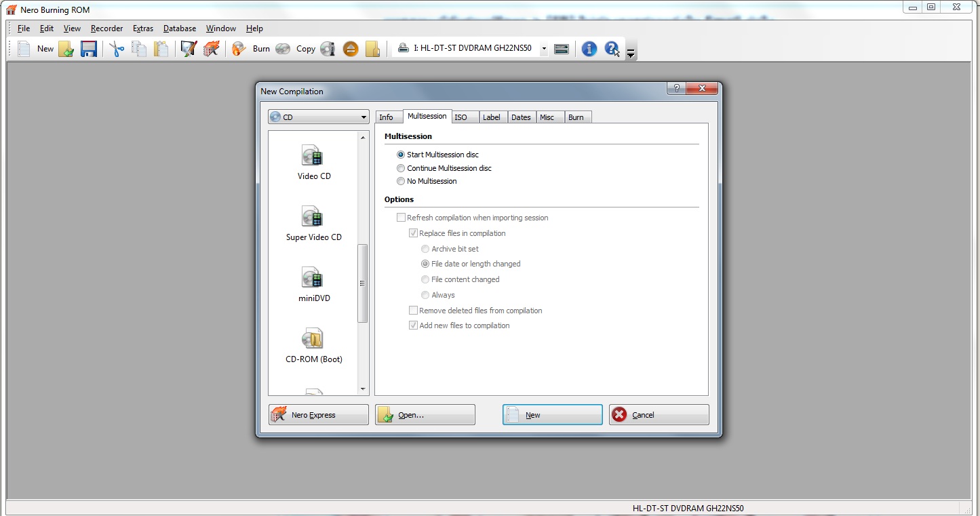Click the disc info toolbar icon
Image resolution: width=980 pixels, height=516 pixels.
[328, 49]
